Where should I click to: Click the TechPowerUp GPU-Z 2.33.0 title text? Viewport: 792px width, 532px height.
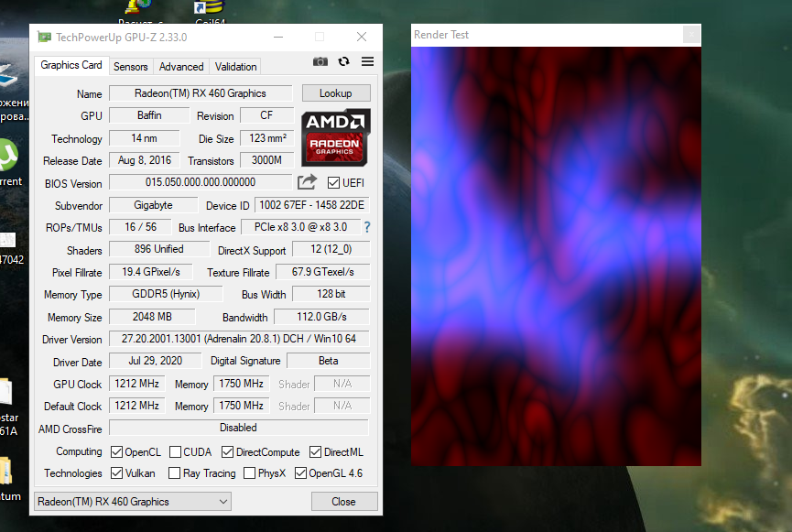121,38
